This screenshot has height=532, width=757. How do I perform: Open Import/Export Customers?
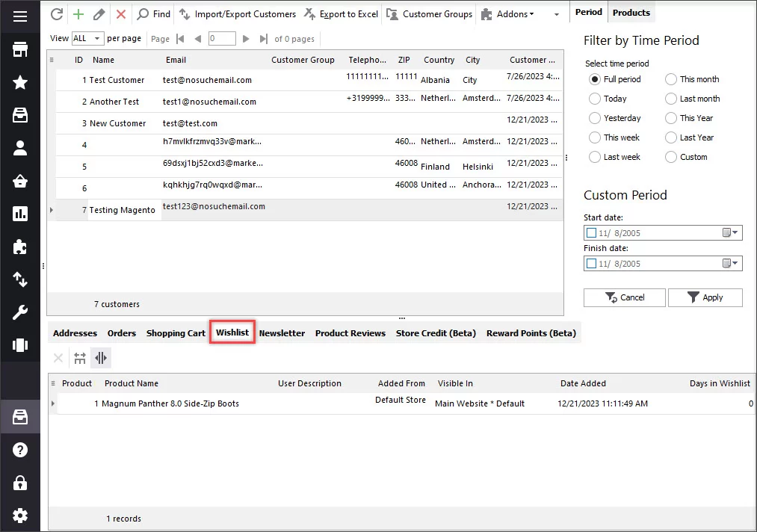pyautogui.click(x=238, y=14)
